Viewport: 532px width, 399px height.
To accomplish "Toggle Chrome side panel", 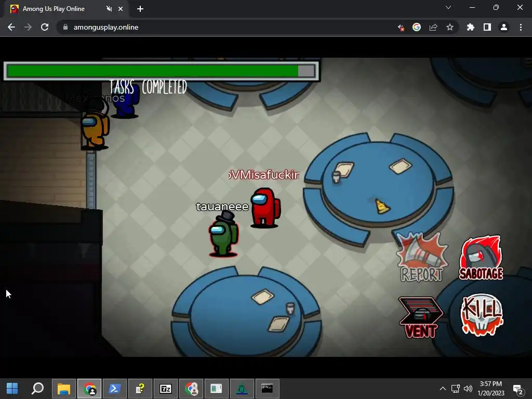I will pyautogui.click(x=487, y=27).
